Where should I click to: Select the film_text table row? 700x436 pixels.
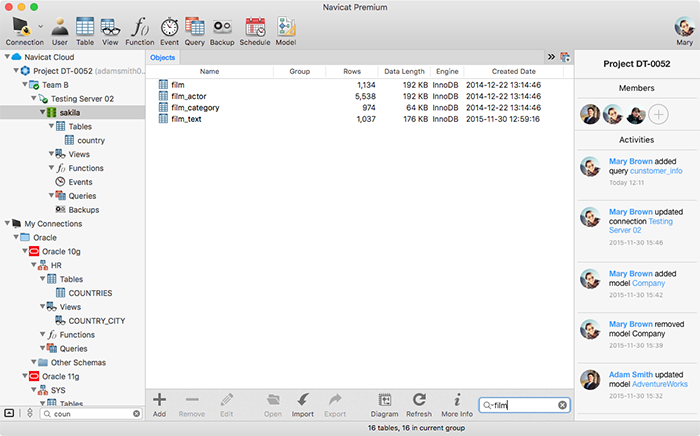pyautogui.click(x=359, y=119)
